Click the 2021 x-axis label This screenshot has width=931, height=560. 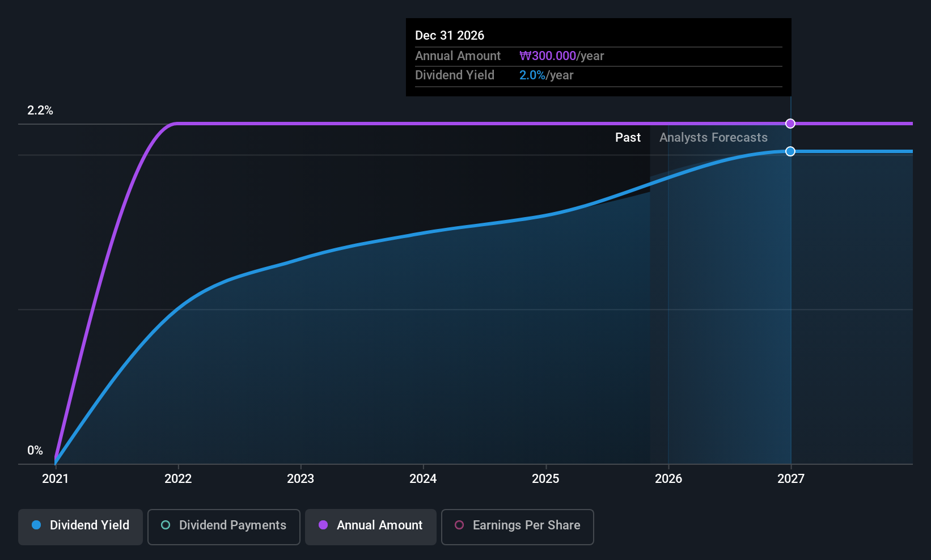coord(56,479)
